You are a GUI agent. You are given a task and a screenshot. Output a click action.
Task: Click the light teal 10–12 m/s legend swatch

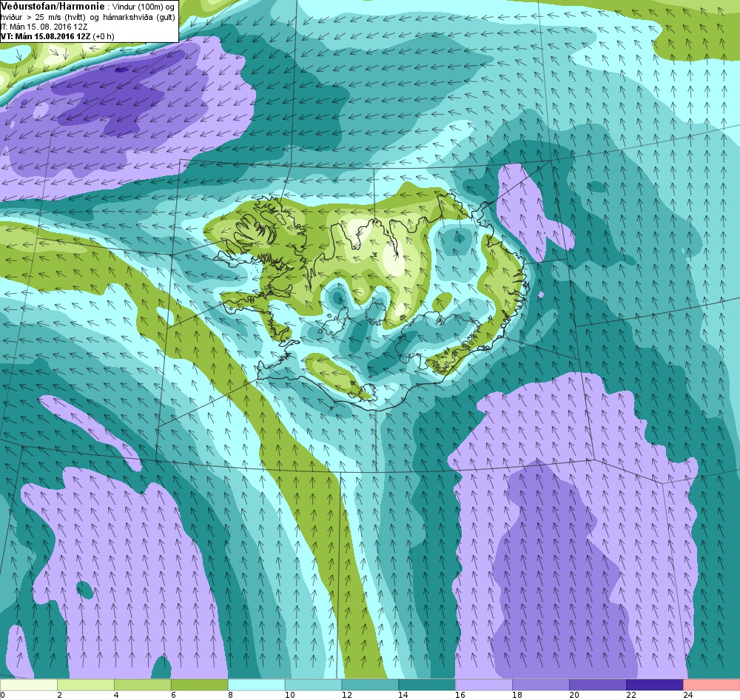pos(313,685)
